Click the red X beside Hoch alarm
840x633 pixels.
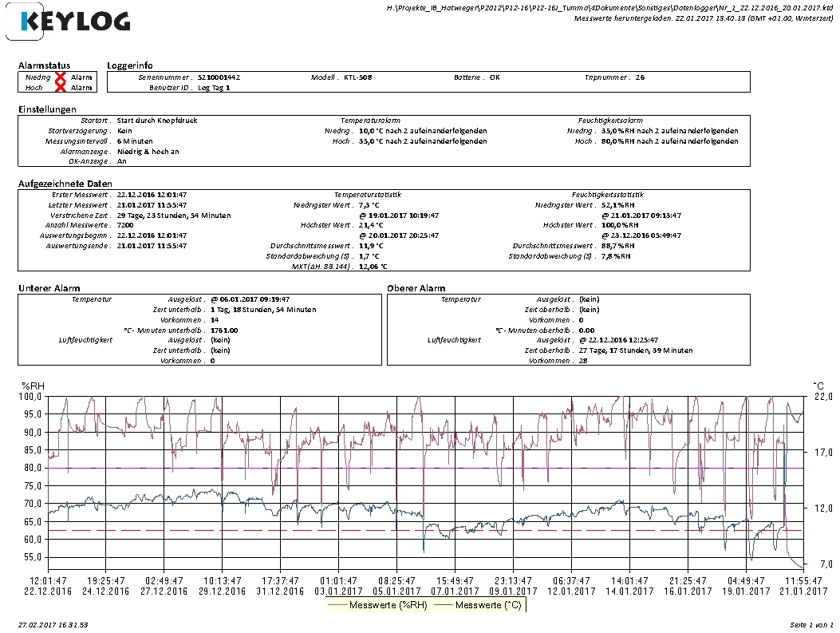[61, 87]
